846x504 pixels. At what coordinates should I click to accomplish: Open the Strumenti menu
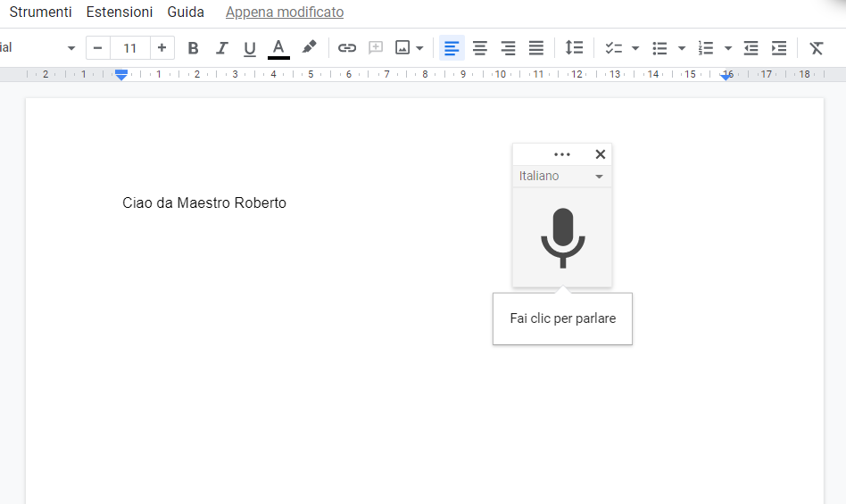pyautogui.click(x=40, y=12)
